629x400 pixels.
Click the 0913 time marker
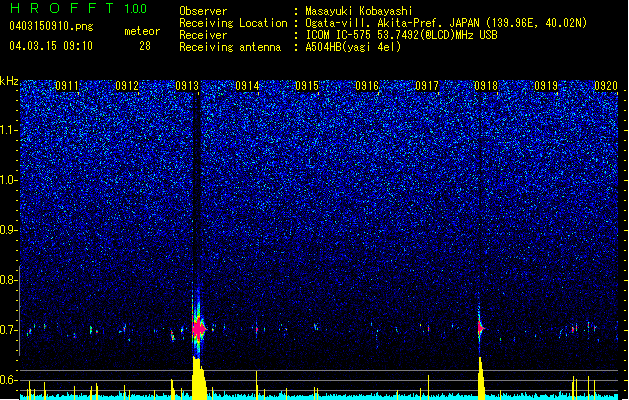pos(187,86)
